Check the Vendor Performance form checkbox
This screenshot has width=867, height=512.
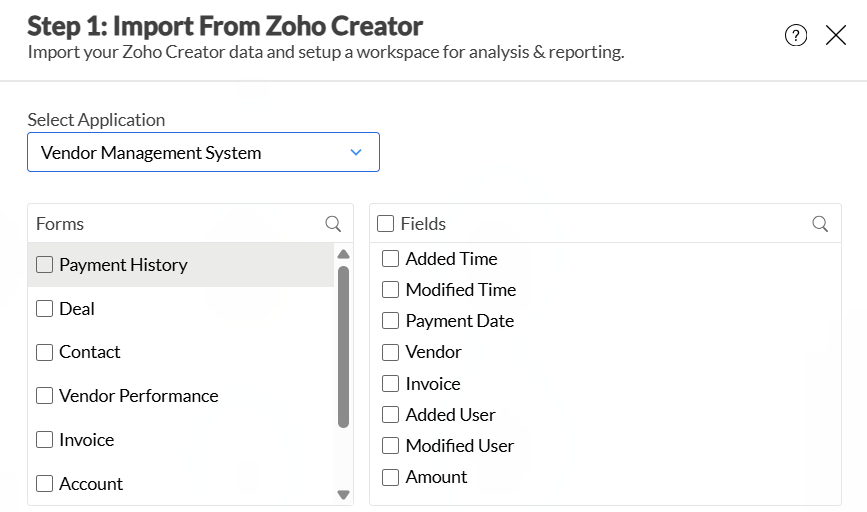pos(44,396)
